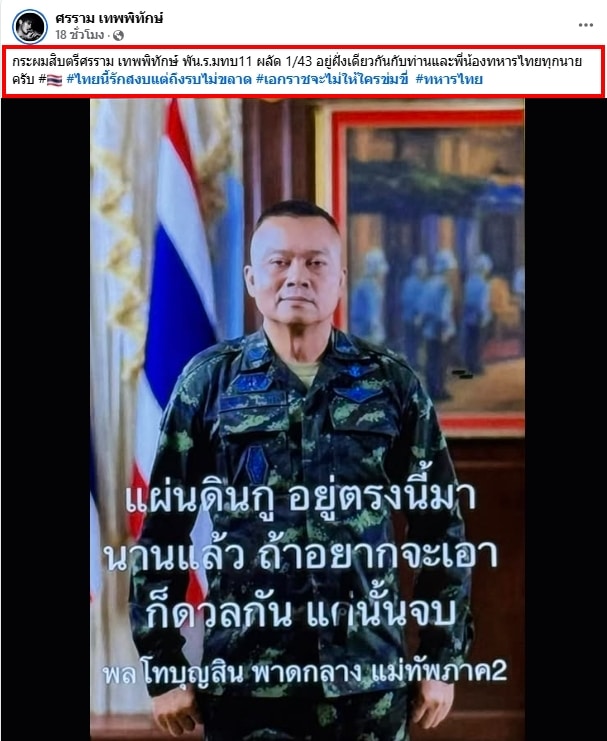Click overlay text line แผ่นดินกู อยู่ตรงนี้มา

tap(301, 499)
